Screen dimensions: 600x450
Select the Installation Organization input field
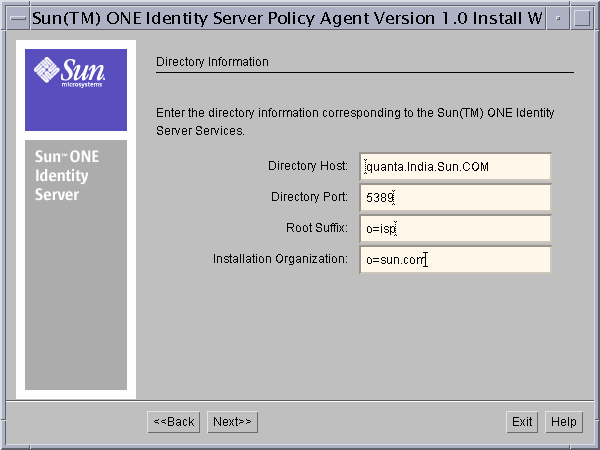455,260
